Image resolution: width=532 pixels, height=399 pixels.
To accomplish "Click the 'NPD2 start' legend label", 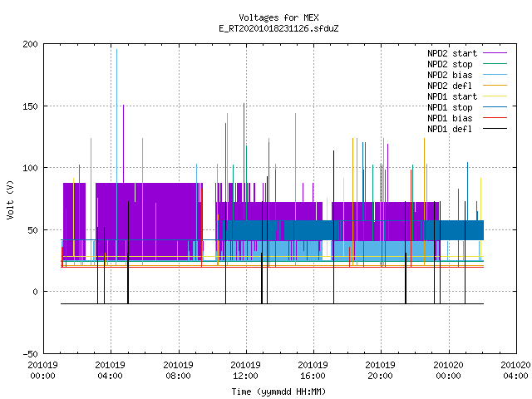I will [x=452, y=53].
